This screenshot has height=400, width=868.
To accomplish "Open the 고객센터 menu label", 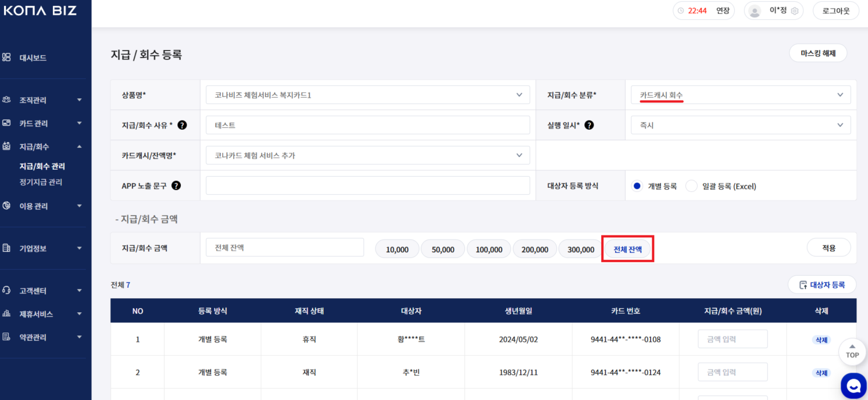I will tap(33, 291).
